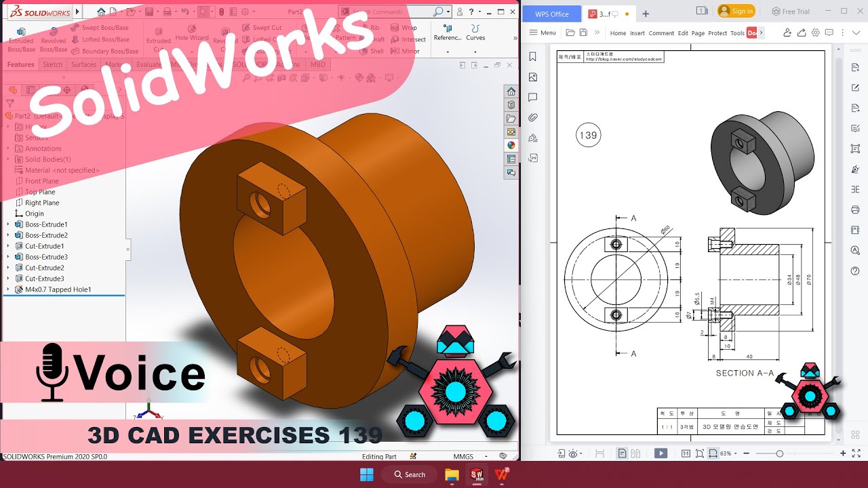Switch to the MBD tab
This screenshot has height=488, width=868.
tap(317, 64)
